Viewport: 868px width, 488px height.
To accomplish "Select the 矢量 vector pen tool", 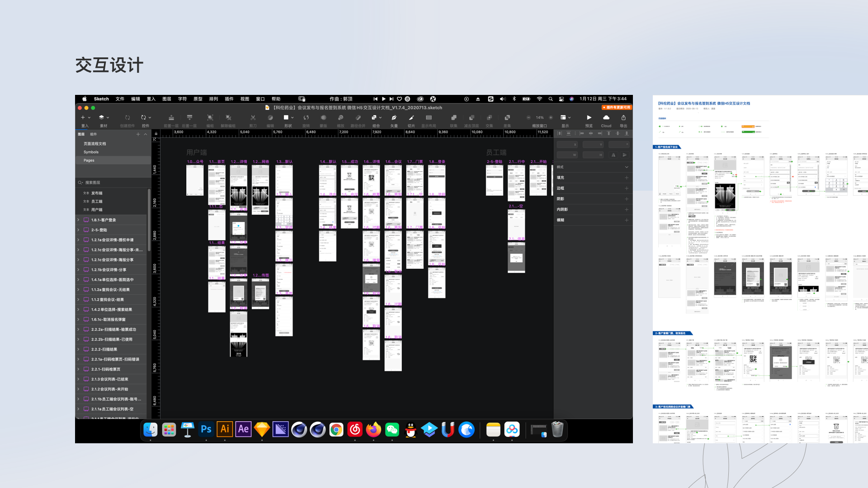I will pos(394,117).
